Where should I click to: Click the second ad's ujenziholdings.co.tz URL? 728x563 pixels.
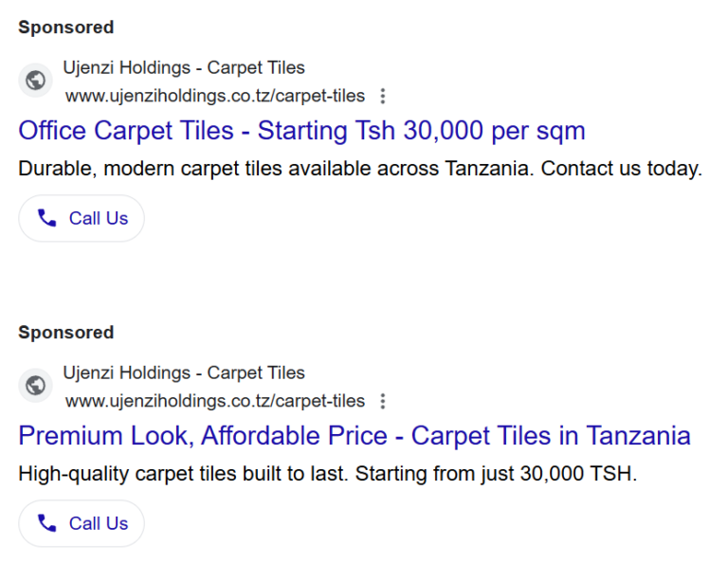tap(214, 401)
